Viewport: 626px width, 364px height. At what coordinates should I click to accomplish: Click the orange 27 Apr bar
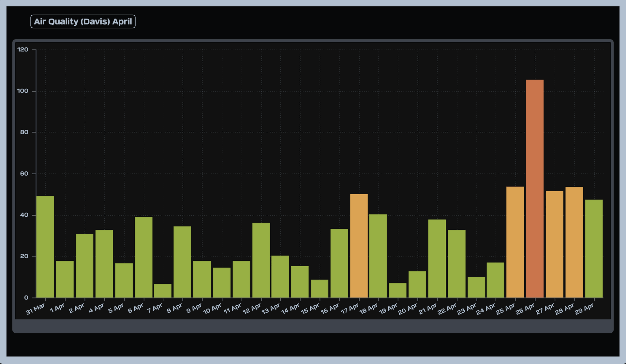tap(554, 244)
